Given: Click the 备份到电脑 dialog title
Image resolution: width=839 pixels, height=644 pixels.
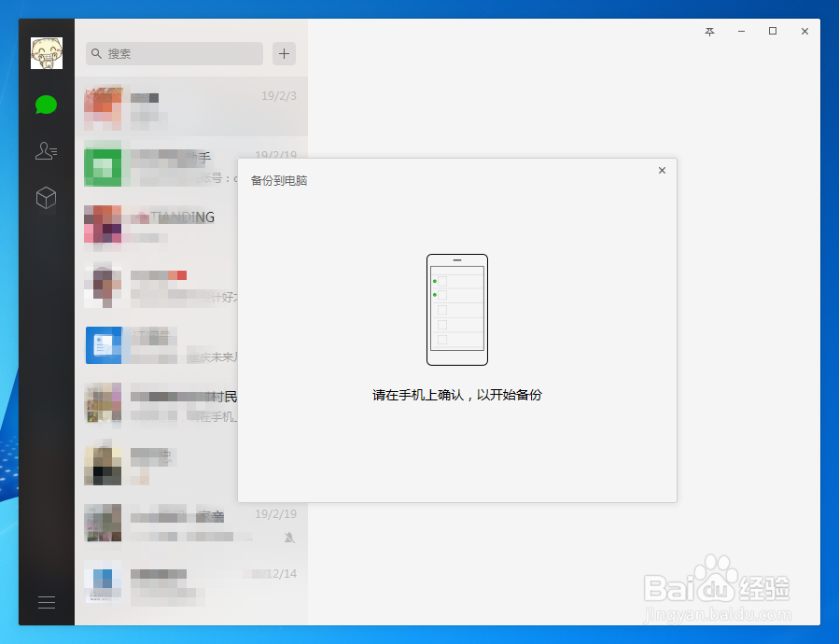Looking at the screenshot, I should click(x=279, y=180).
